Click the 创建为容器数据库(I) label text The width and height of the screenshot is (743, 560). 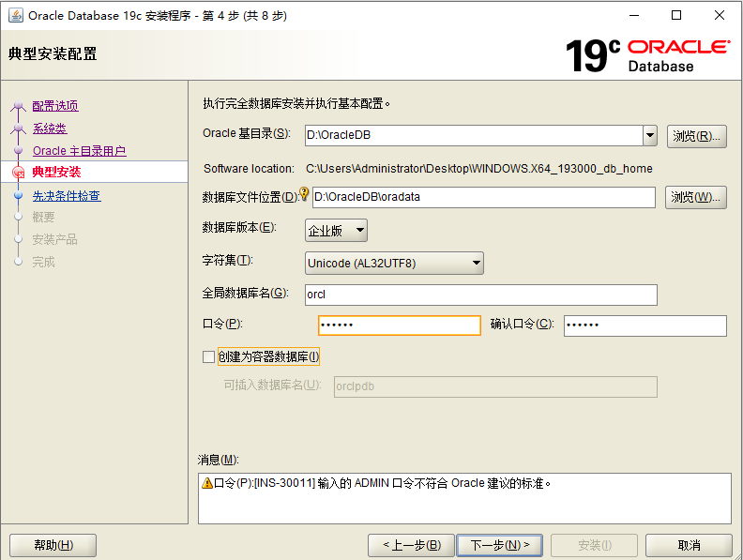tap(268, 356)
